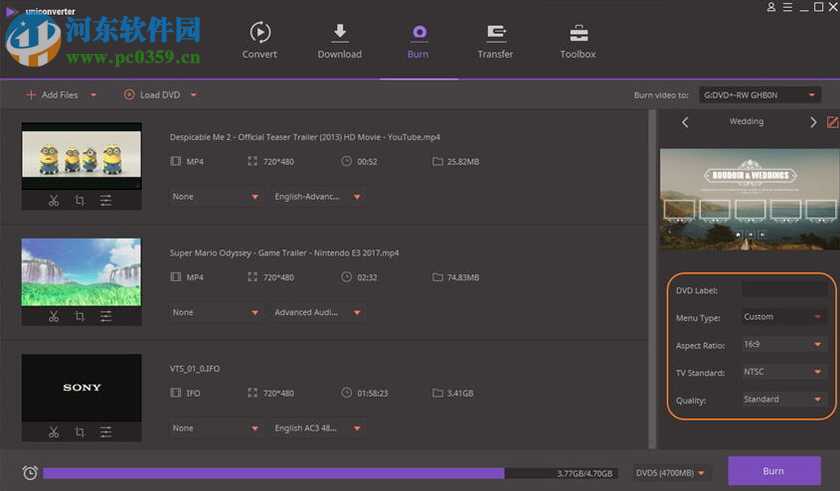Open the Convert tab
This screenshot has height=491, width=840.
click(259, 40)
